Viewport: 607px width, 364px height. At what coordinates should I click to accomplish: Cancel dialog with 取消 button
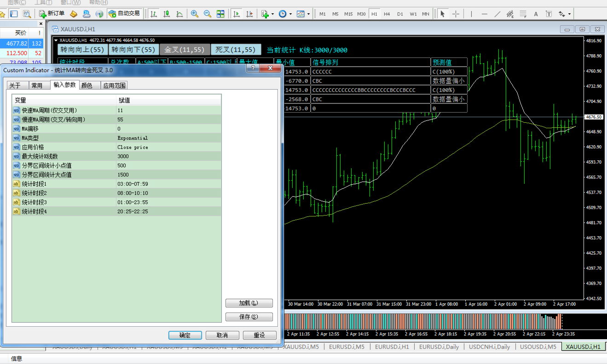click(222, 336)
